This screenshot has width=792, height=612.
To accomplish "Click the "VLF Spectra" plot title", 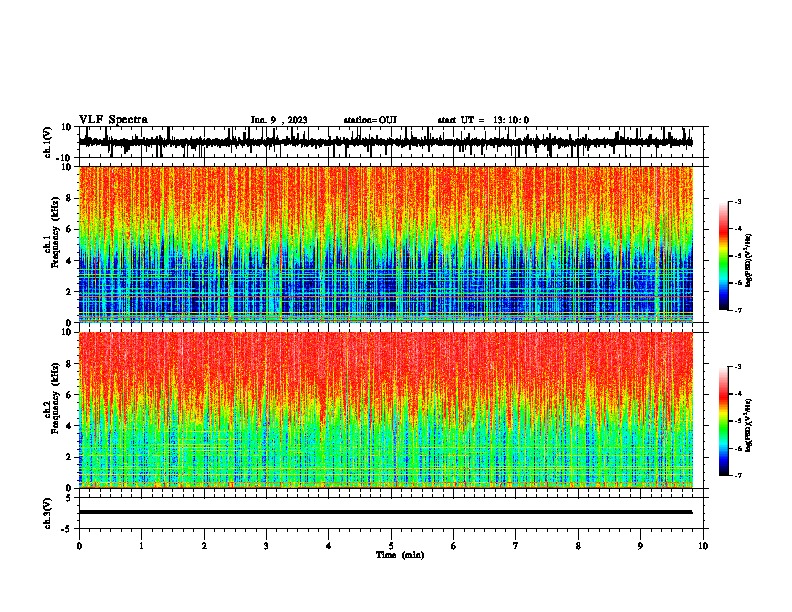I will pos(113,120).
